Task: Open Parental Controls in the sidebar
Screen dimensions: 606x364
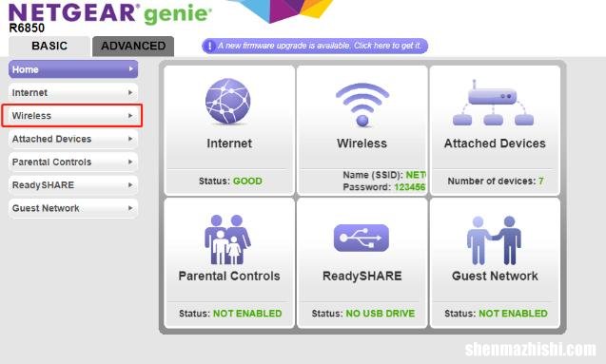Action: (73, 163)
